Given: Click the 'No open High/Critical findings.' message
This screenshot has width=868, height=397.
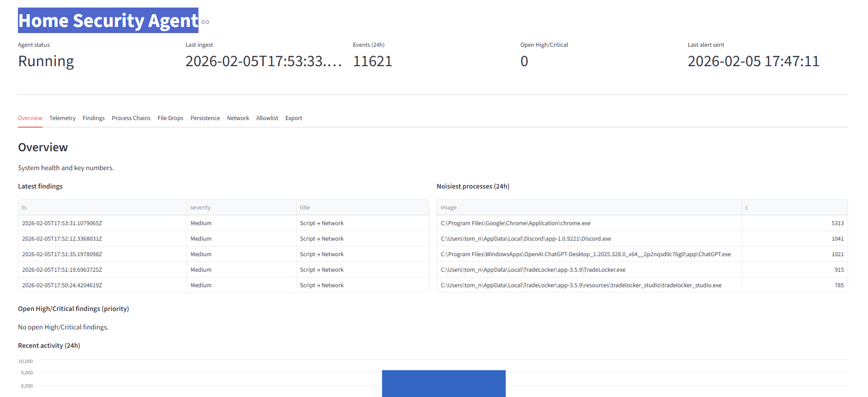Looking at the screenshot, I should [x=63, y=327].
